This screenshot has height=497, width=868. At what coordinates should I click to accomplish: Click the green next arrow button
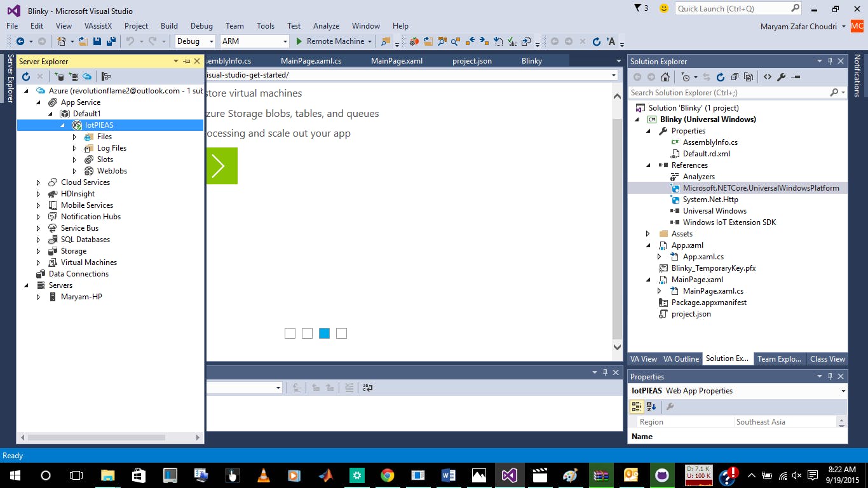[220, 166]
